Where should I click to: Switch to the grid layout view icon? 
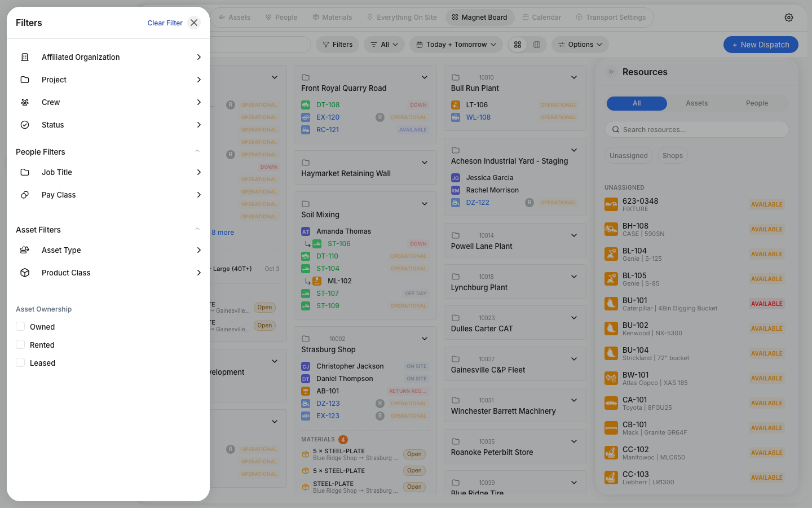[518, 45]
